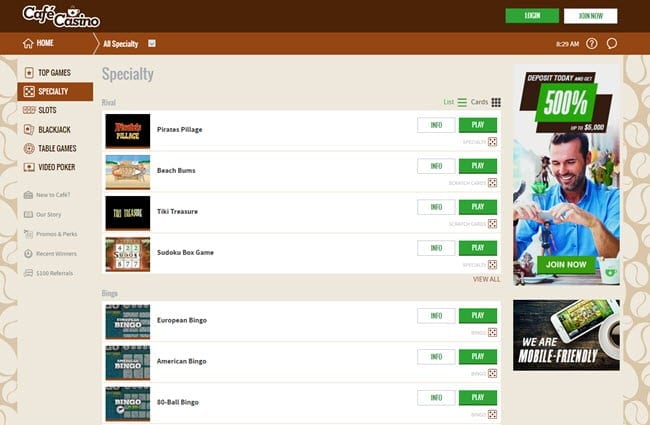
Task: Open Table Games category
Action: 55,148
